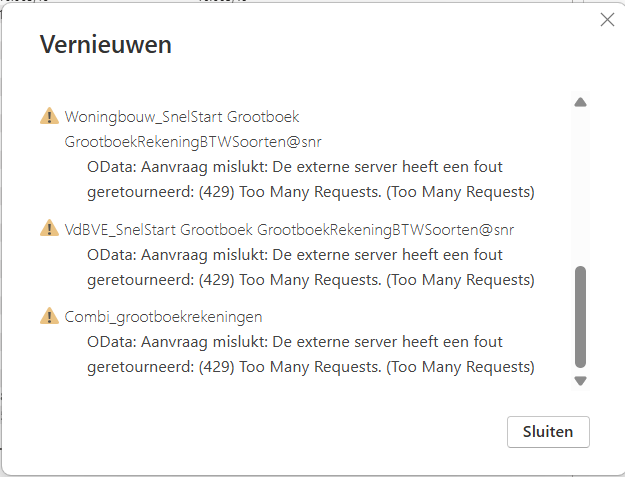Click the scrollbar down arrow

tap(580, 381)
